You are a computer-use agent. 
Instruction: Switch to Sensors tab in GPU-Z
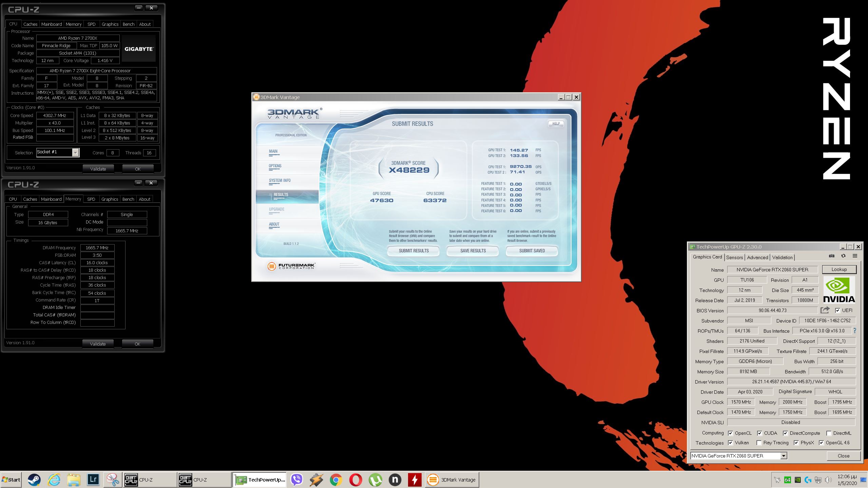click(x=734, y=257)
